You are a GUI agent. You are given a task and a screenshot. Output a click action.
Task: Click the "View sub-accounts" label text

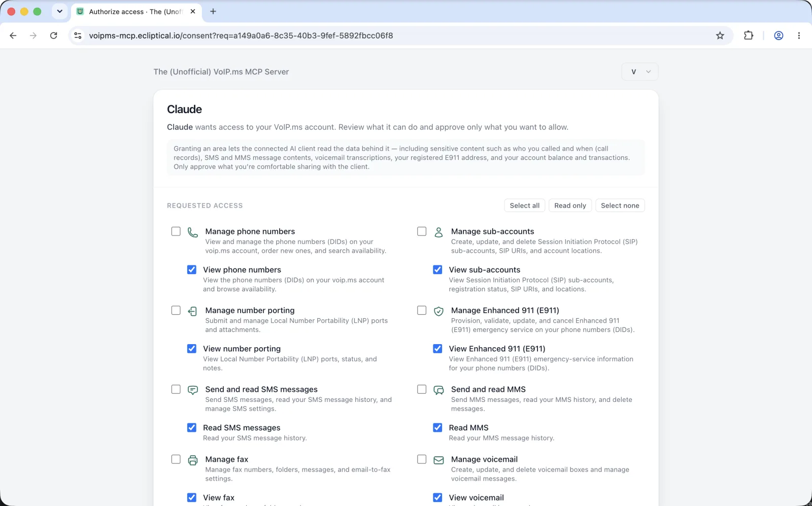[x=485, y=269]
